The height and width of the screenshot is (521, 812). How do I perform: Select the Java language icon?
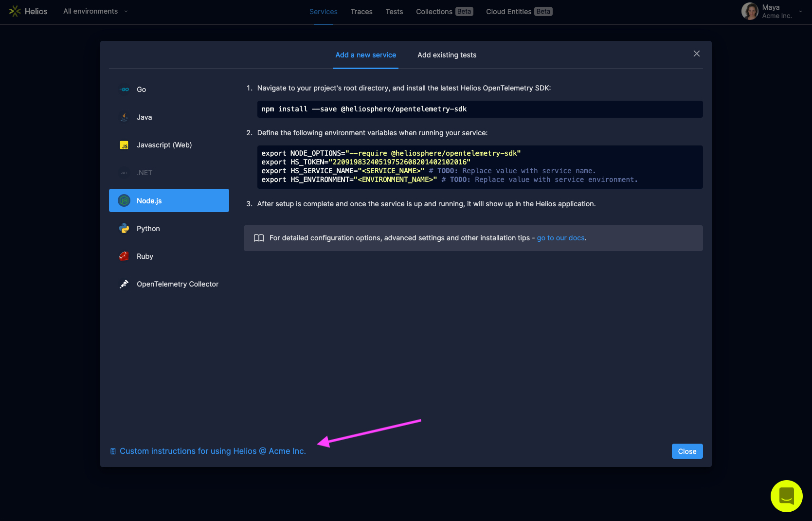(x=125, y=117)
